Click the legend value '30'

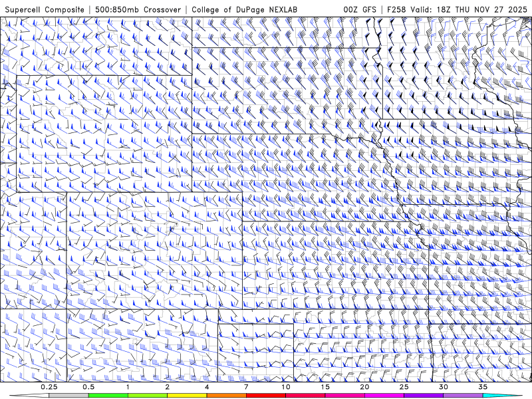tap(443, 387)
